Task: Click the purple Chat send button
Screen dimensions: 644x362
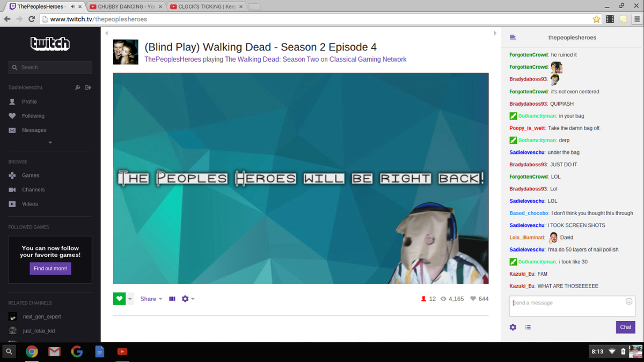Action: click(626, 327)
